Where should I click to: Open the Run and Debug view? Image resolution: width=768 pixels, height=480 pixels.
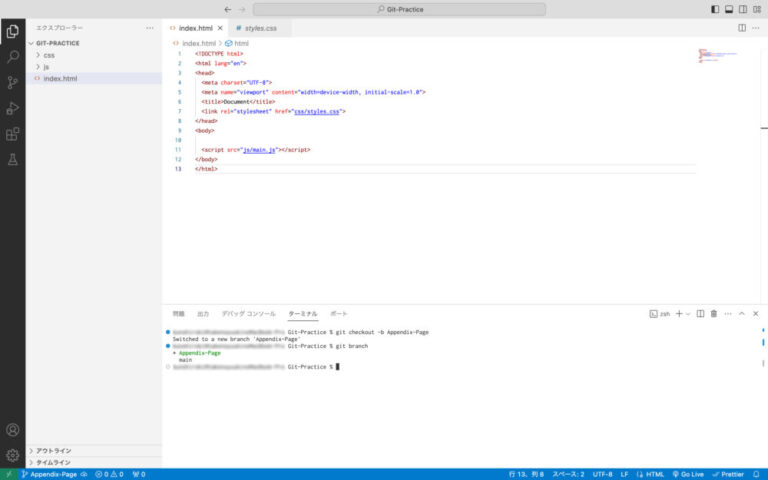[13, 108]
